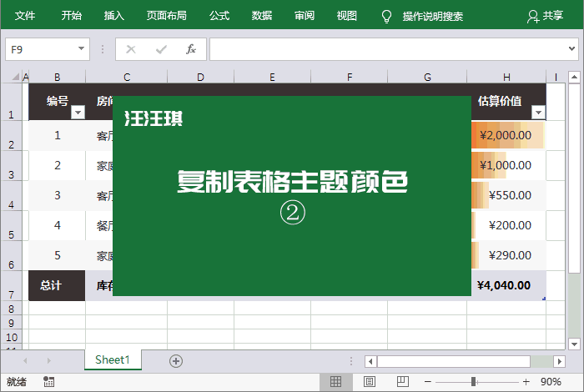Open the 页面布局 ribbon tab
The width and height of the screenshot is (584, 392).
[166, 16]
